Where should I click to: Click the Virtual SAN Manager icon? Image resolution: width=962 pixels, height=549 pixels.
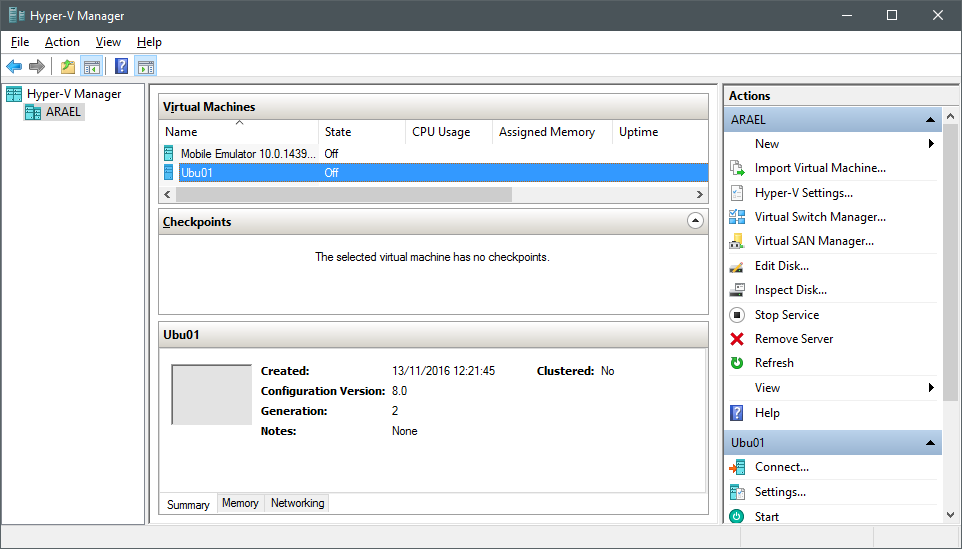pos(737,241)
